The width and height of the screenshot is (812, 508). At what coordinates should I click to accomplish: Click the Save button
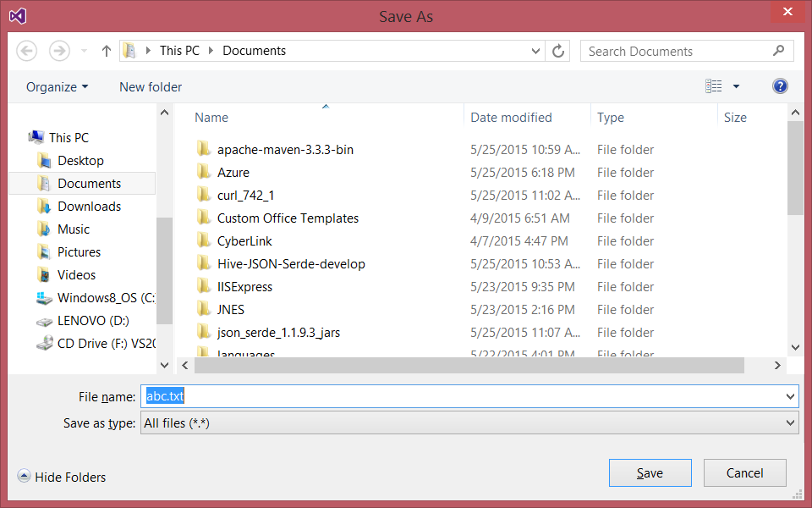click(650, 472)
